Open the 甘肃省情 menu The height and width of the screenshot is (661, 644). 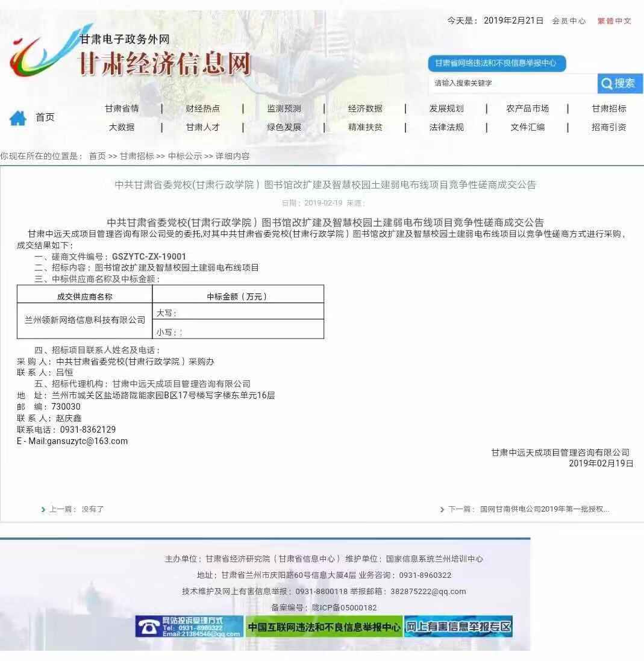[122, 108]
